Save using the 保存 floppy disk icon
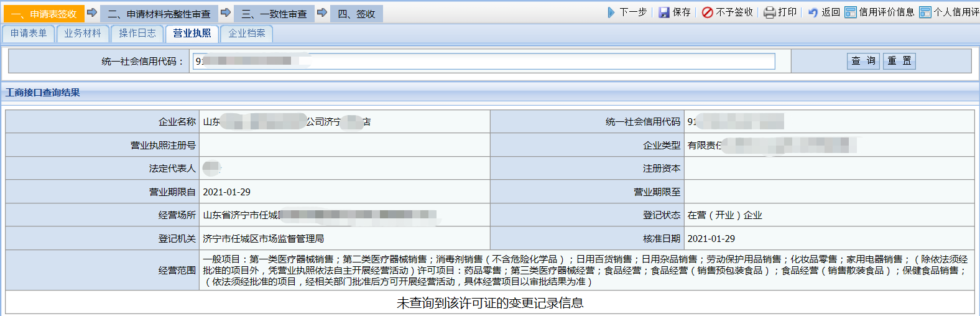980x316 pixels. (x=664, y=12)
